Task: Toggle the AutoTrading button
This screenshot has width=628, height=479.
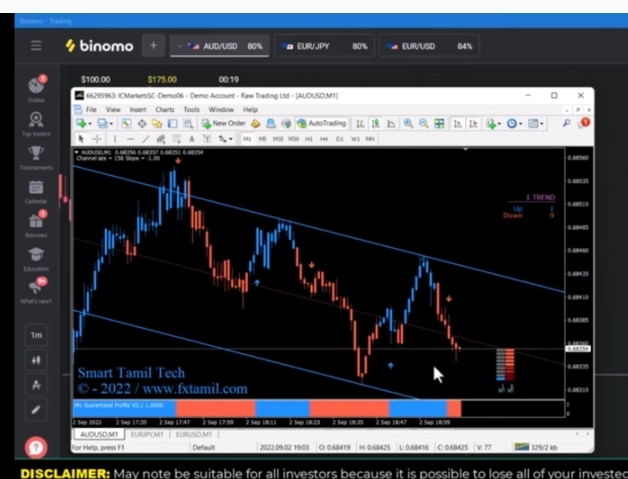Action: [321, 123]
